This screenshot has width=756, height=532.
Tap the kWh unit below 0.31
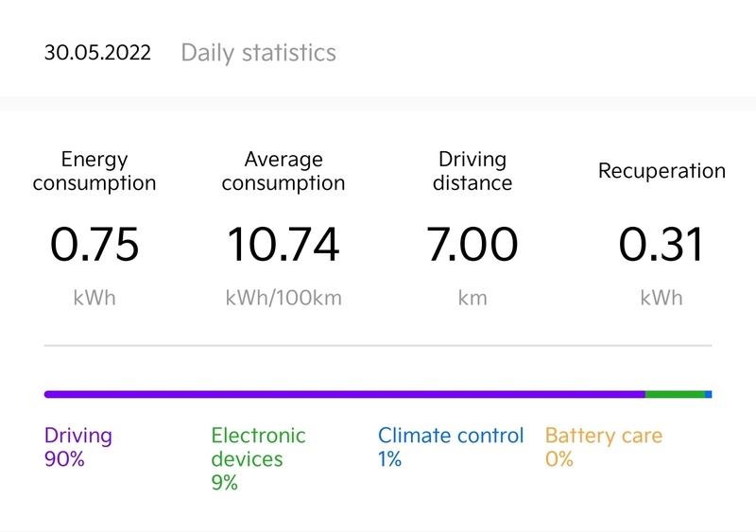coord(661,299)
